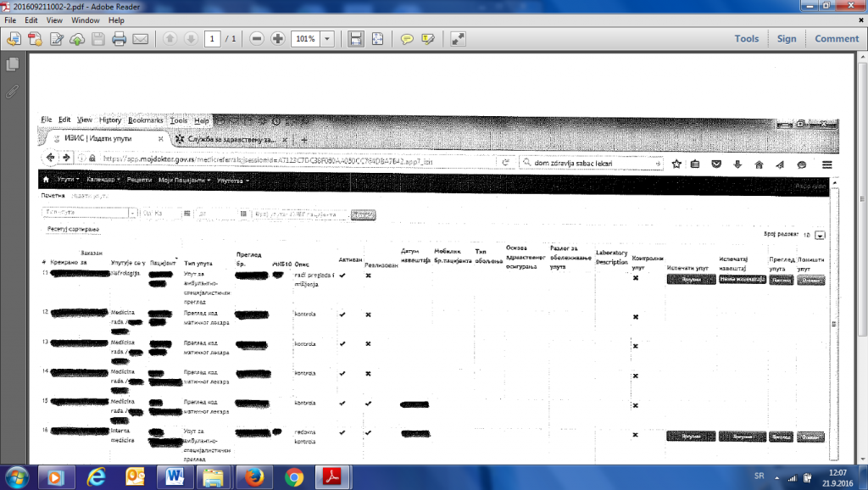Click the page number input field

[212, 39]
